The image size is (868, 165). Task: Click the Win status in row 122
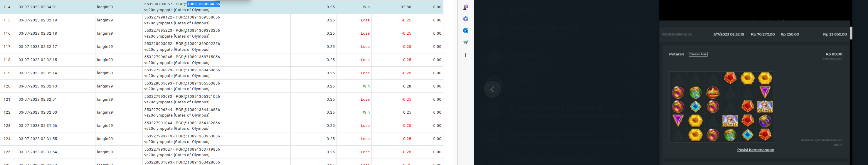(366, 112)
